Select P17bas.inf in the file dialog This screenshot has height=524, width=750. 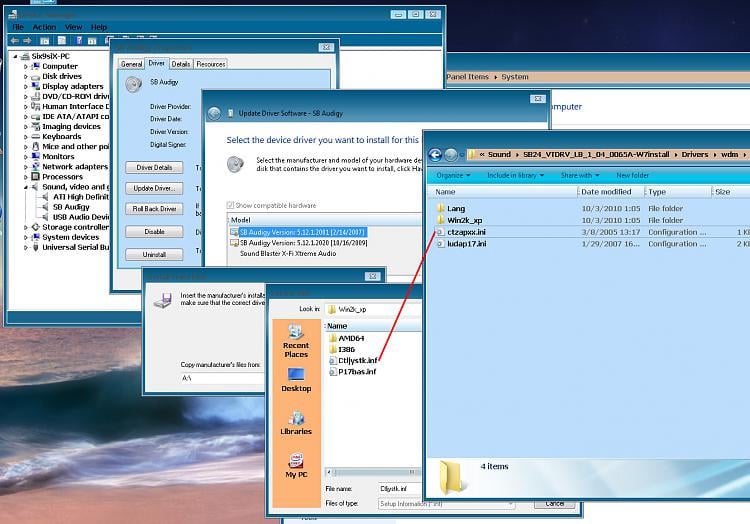pyautogui.click(x=353, y=371)
